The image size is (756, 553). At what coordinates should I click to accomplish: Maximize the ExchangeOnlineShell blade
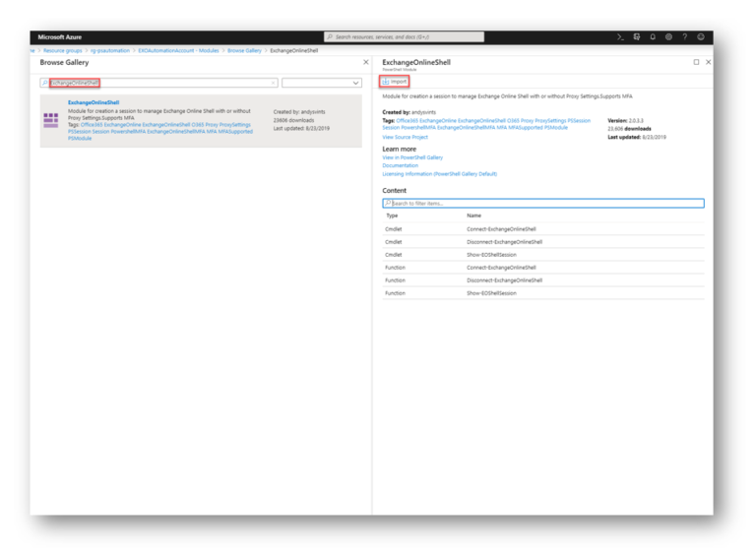click(x=696, y=62)
